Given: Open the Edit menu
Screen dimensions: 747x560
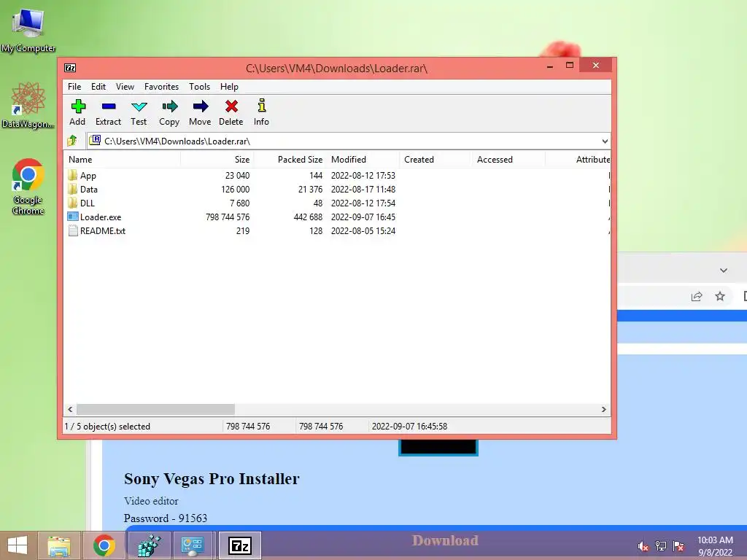Looking at the screenshot, I should [x=98, y=87].
